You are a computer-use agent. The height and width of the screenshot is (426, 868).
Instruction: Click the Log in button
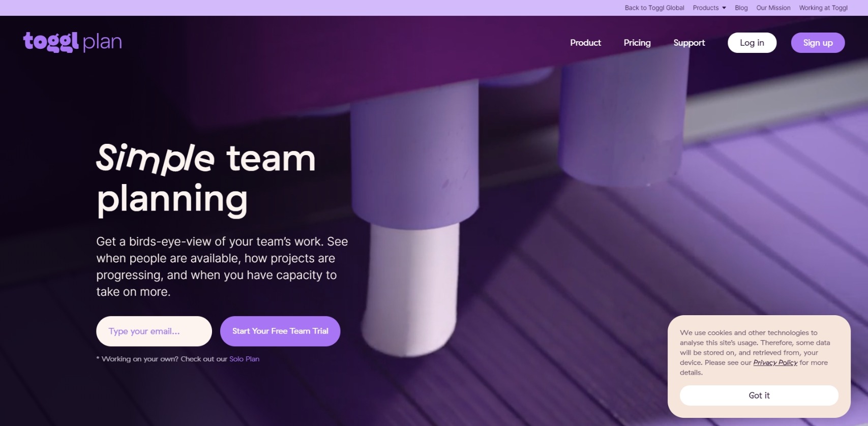752,43
